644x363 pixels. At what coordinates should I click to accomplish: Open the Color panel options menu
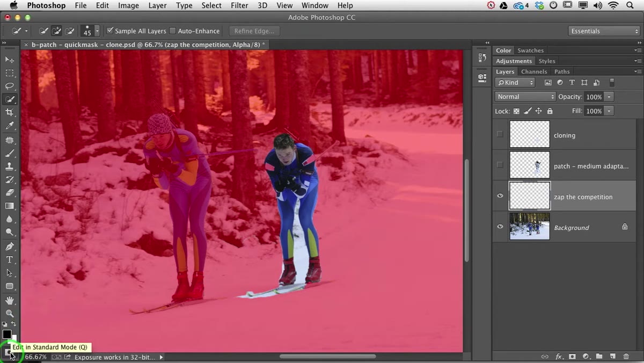pos(638,50)
